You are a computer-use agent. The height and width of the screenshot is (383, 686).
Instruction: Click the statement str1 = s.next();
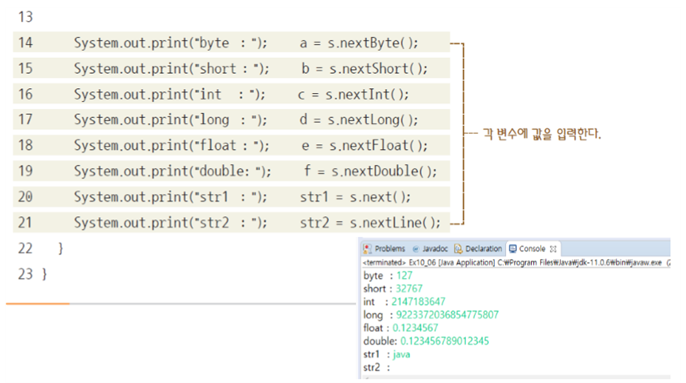pos(355,197)
